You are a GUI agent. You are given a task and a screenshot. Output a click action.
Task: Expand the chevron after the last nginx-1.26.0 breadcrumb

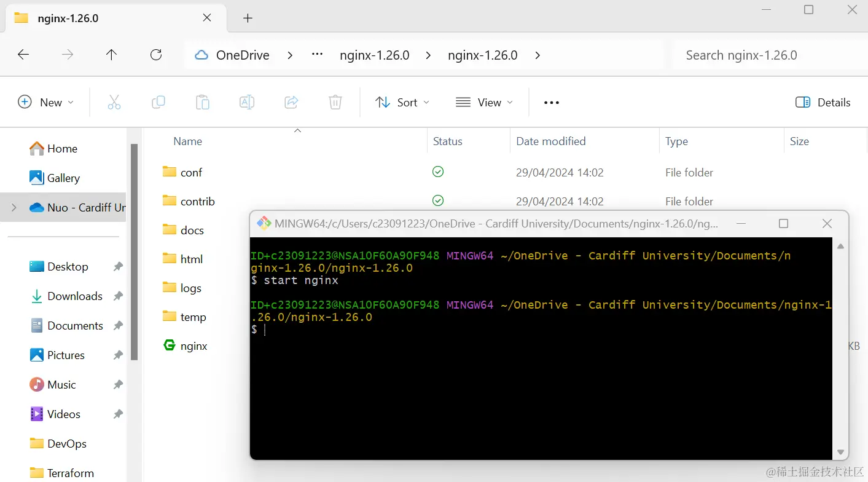tap(538, 55)
